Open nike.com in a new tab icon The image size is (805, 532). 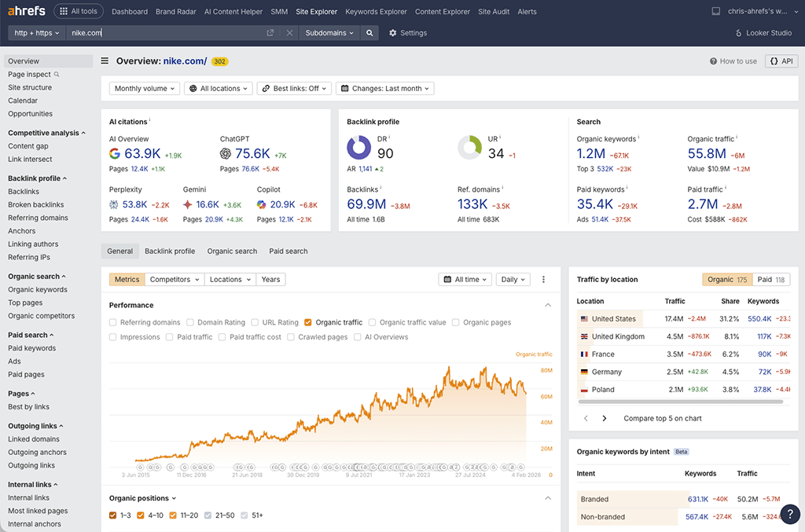(x=270, y=33)
